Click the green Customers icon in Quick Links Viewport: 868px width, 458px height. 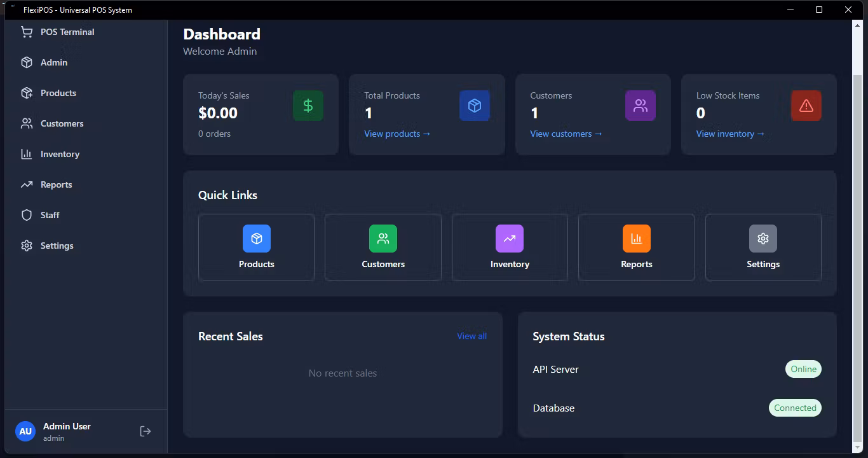pyautogui.click(x=383, y=239)
